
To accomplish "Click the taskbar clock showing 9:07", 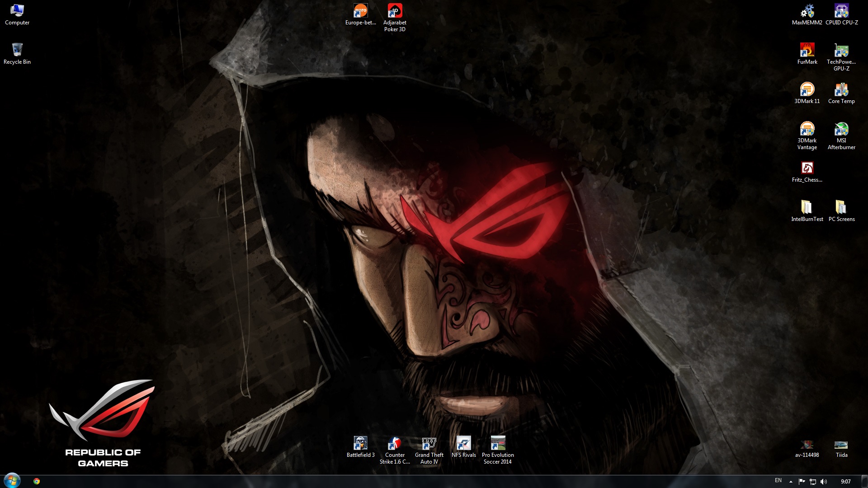I will pos(845,482).
